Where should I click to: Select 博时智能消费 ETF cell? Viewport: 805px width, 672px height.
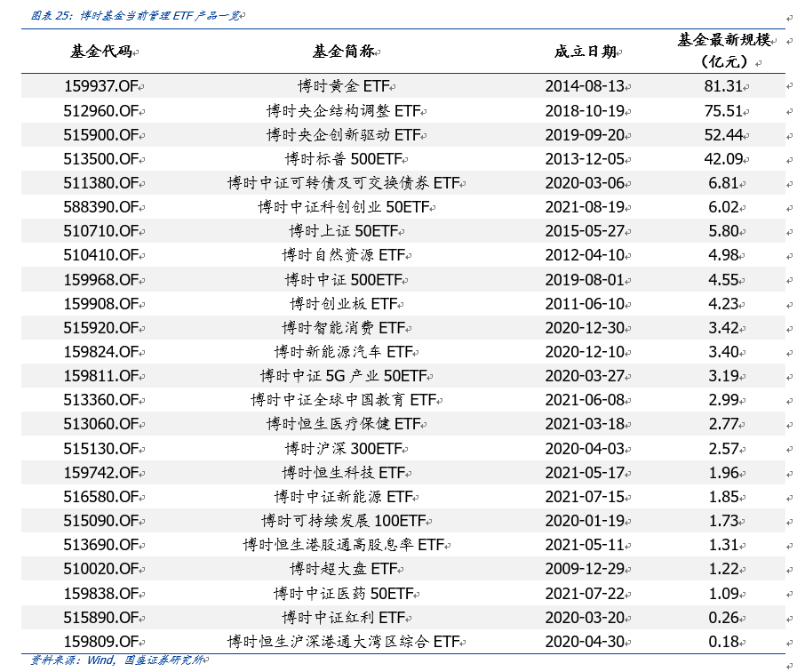click(x=344, y=327)
